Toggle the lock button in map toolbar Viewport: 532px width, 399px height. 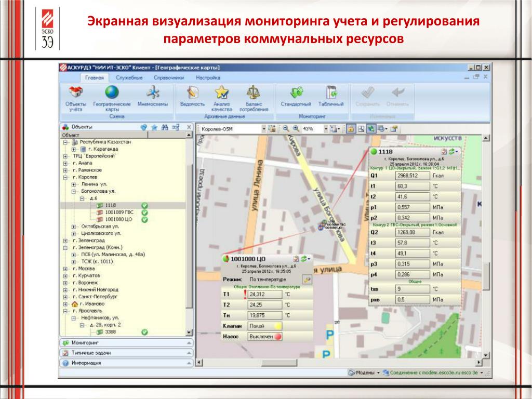351,129
